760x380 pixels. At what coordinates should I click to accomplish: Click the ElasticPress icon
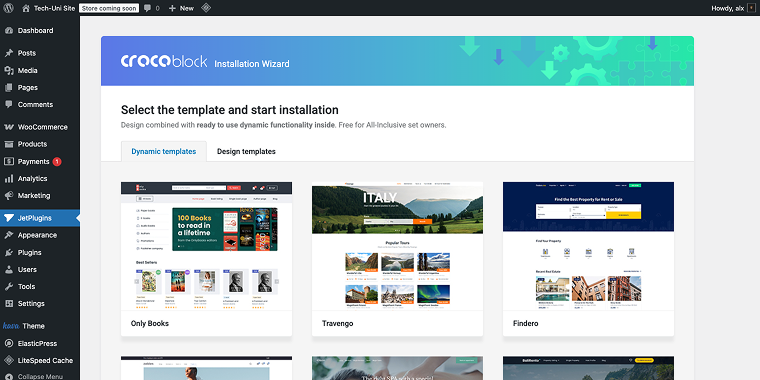click(9, 343)
